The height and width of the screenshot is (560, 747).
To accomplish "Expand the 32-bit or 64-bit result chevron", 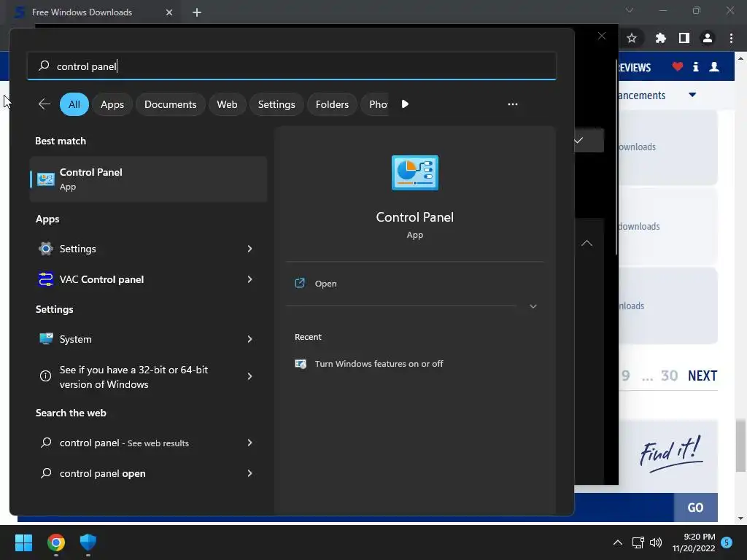I will pyautogui.click(x=249, y=376).
